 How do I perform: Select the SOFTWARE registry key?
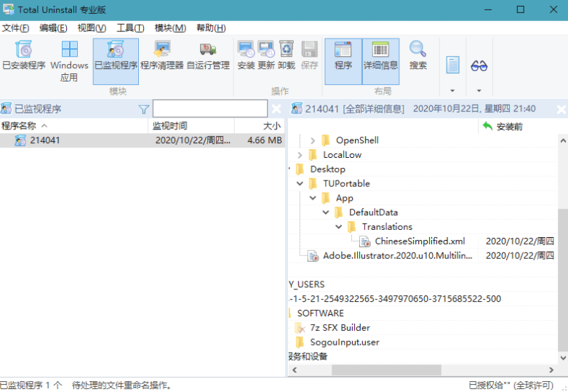(x=320, y=313)
